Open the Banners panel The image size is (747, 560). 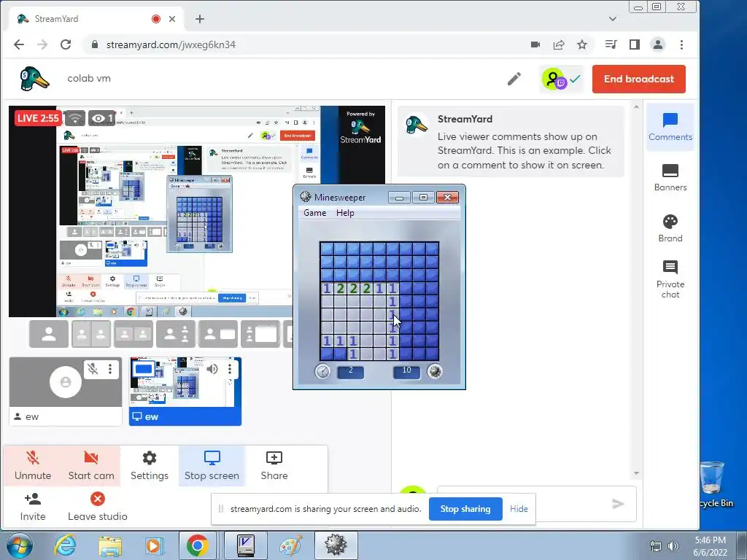click(x=670, y=178)
